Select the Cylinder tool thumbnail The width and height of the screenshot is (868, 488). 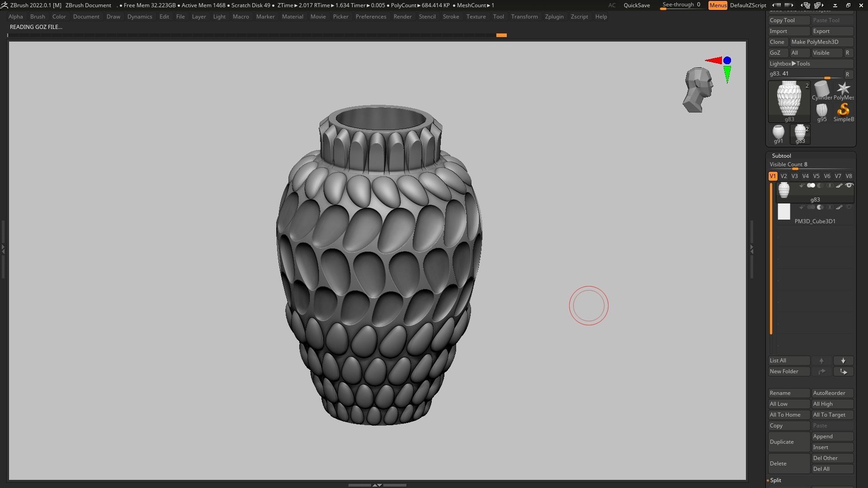point(821,91)
